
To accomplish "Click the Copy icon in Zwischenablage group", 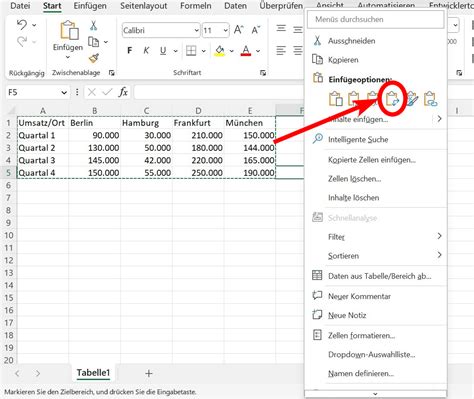I will tap(93, 42).
